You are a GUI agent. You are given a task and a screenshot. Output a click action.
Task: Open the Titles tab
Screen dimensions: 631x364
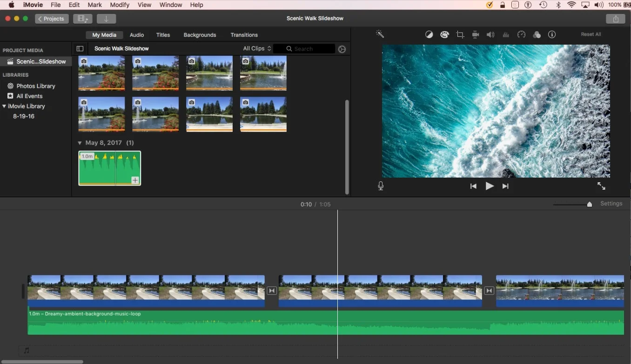tap(163, 35)
